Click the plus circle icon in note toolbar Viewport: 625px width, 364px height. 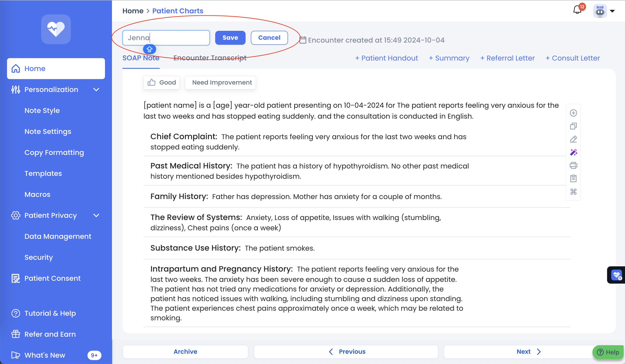coord(573,113)
